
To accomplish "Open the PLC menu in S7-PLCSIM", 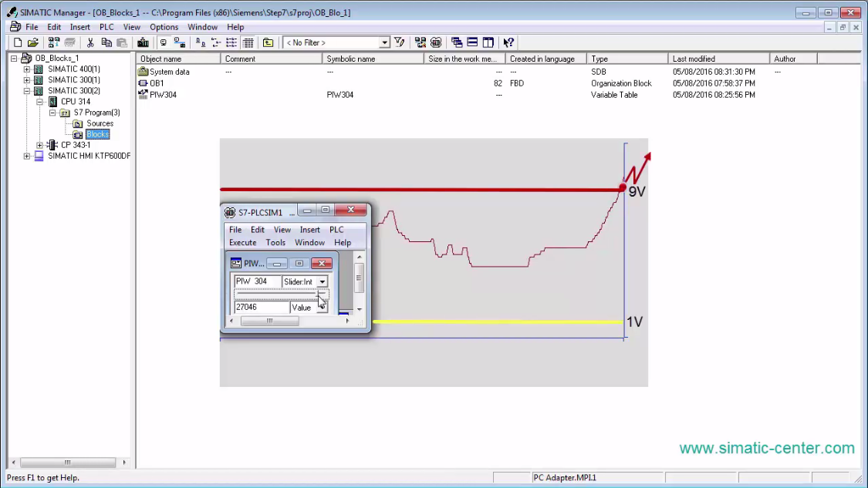I will tap(336, 230).
